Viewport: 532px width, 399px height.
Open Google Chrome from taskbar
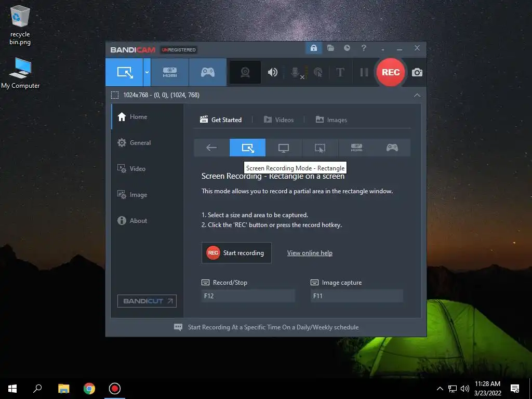tap(89, 389)
